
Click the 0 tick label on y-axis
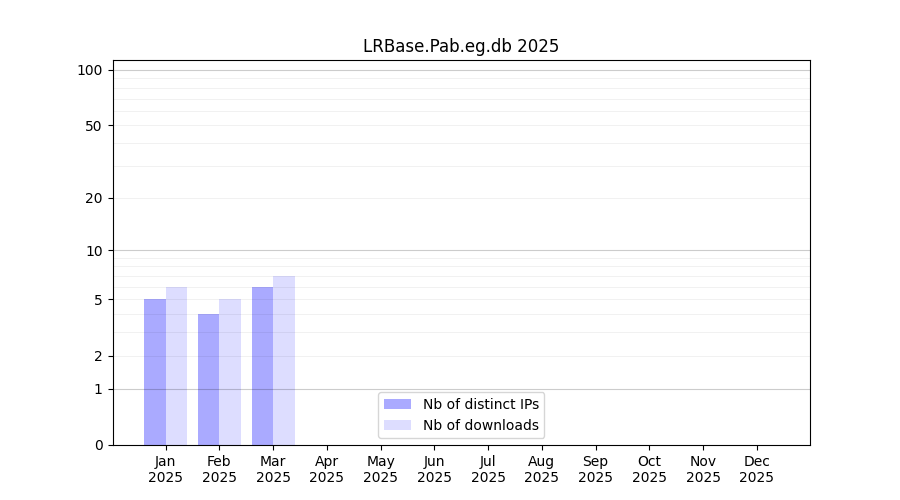pyautogui.click(x=98, y=445)
